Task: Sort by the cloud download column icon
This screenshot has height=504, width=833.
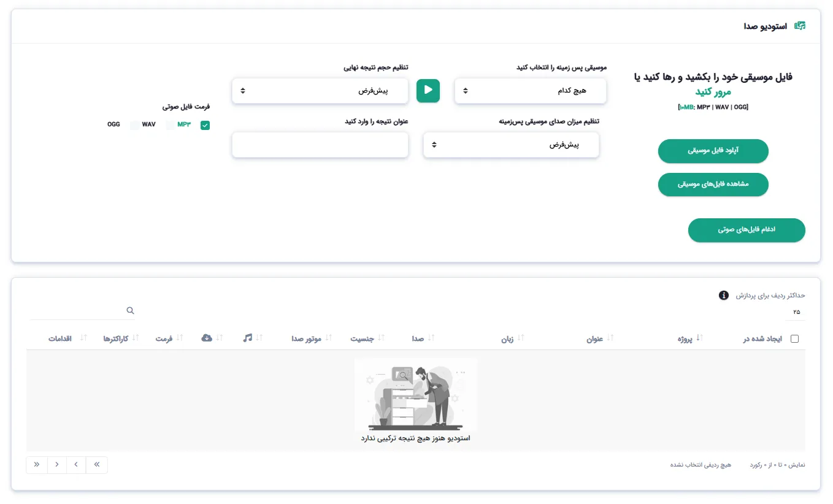Action: pos(207,338)
